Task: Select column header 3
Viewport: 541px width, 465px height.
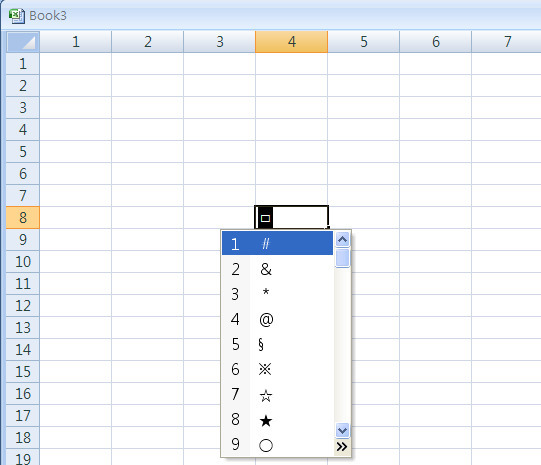Action: 220,42
